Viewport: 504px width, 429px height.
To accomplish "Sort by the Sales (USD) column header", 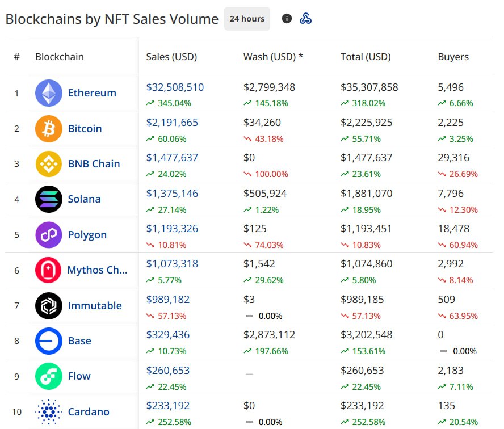I will [171, 57].
